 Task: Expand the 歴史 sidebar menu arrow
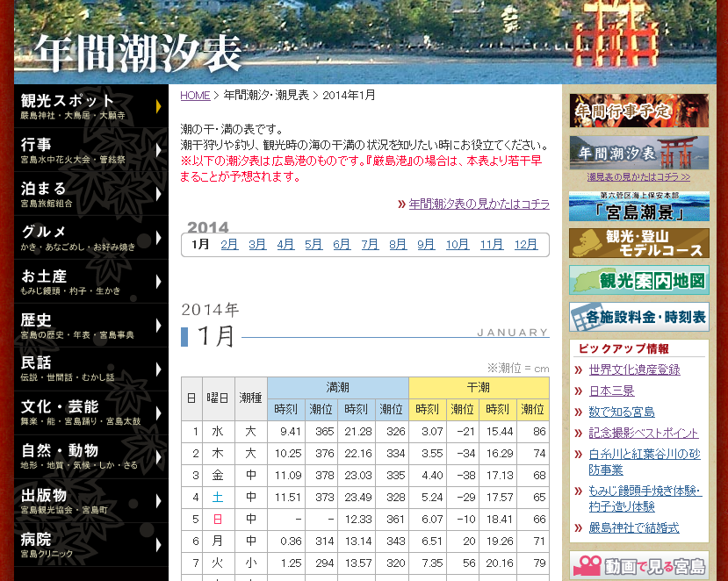[158, 325]
